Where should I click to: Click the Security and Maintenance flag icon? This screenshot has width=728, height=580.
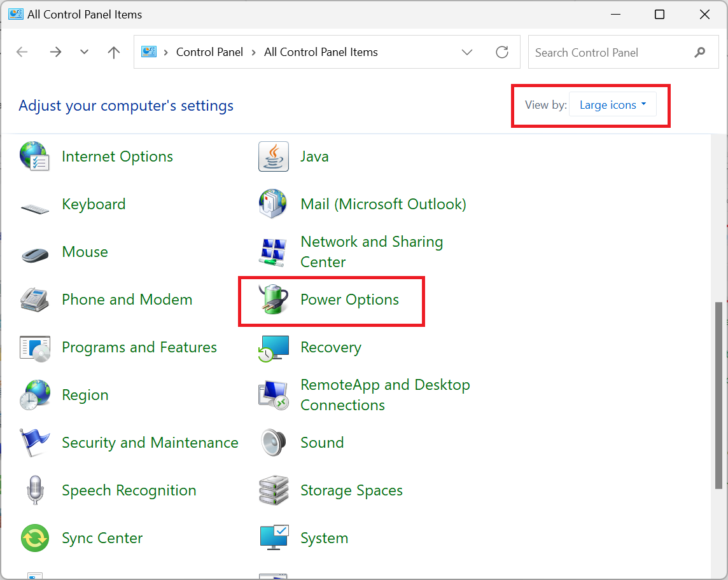pos(34,443)
